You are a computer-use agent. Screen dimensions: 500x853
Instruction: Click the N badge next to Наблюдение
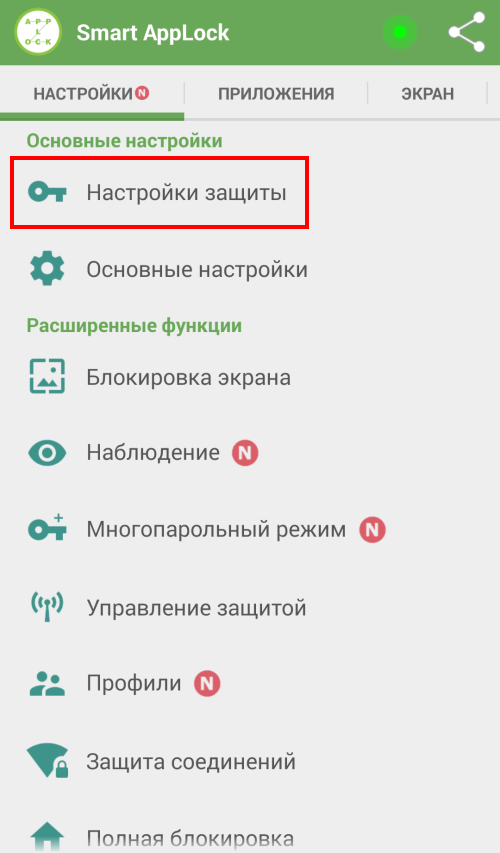[x=245, y=453]
